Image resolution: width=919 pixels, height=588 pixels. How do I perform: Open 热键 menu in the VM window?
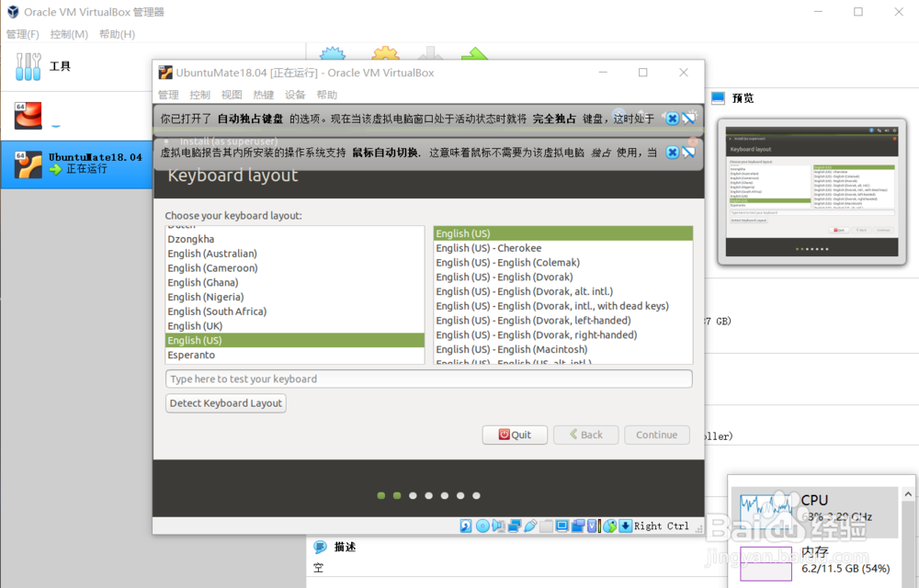pyautogui.click(x=263, y=95)
